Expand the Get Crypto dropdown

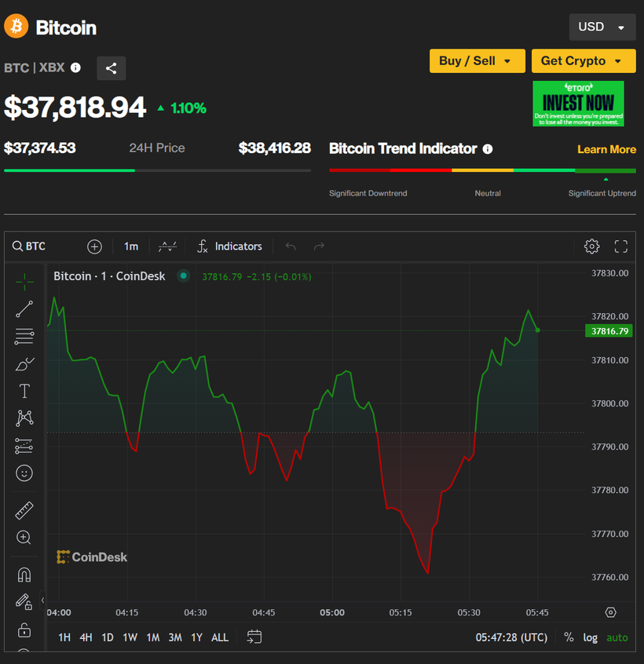pyautogui.click(x=583, y=60)
